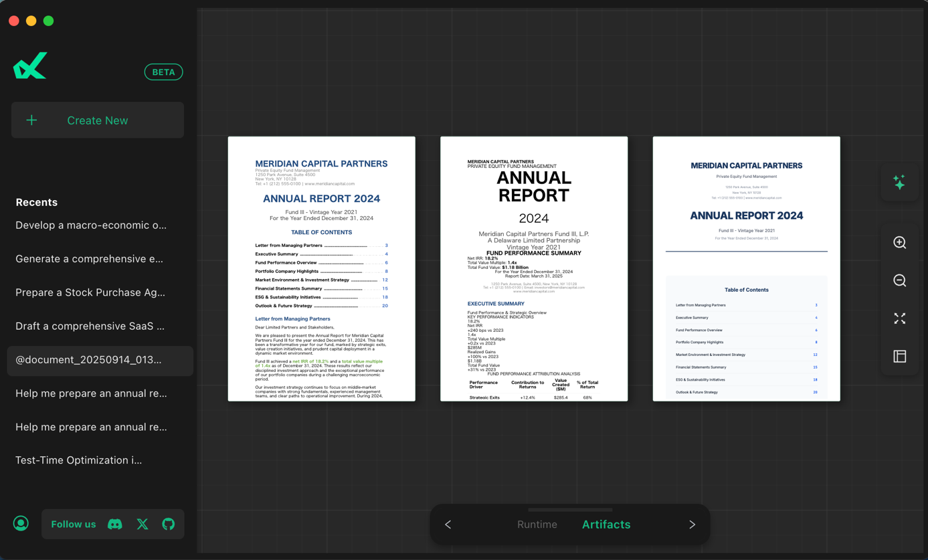Image resolution: width=928 pixels, height=560 pixels.
Task: Go to next with right chevron
Action: 692,525
